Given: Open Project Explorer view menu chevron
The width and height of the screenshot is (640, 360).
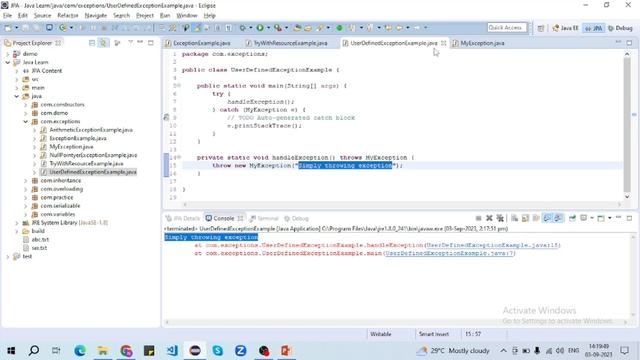Looking at the screenshot, I should click(x=131, y=42).
